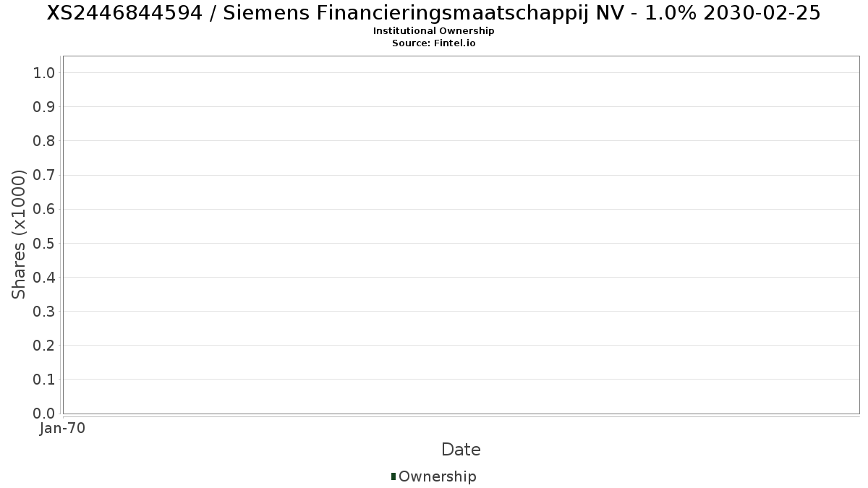Click the Date axis title

pos(461,450)
